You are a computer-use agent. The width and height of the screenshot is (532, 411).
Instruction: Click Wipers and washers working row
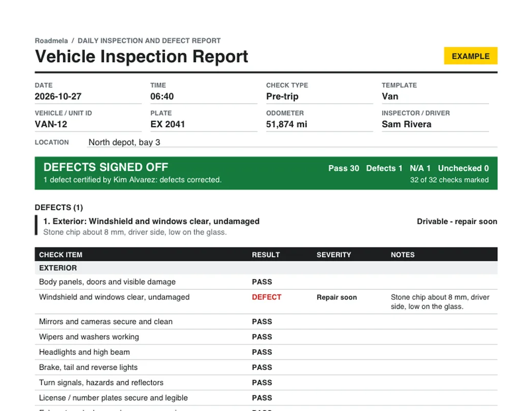coord(266,337)
